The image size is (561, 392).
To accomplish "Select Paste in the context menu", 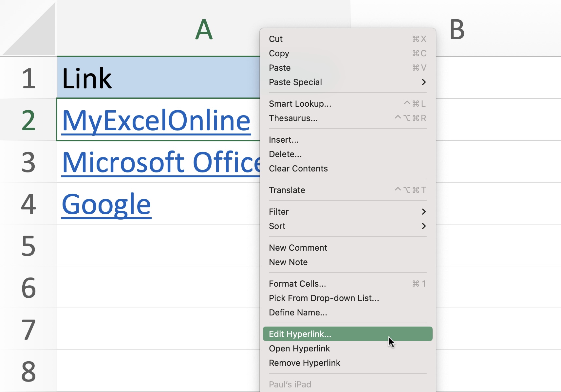I will 347,68.
